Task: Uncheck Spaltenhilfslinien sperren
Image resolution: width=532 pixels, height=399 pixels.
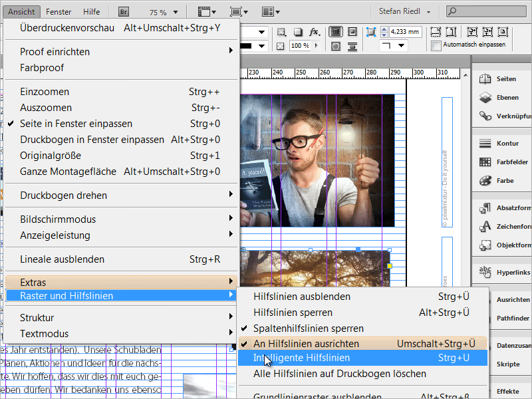Action: [309, 329]
